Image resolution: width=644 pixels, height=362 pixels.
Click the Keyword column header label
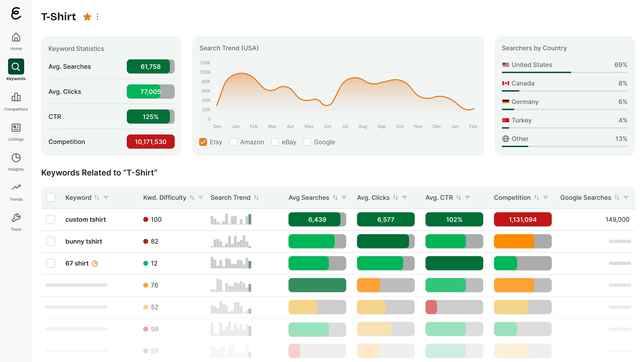pyautogui.click(x=78, y=198)
